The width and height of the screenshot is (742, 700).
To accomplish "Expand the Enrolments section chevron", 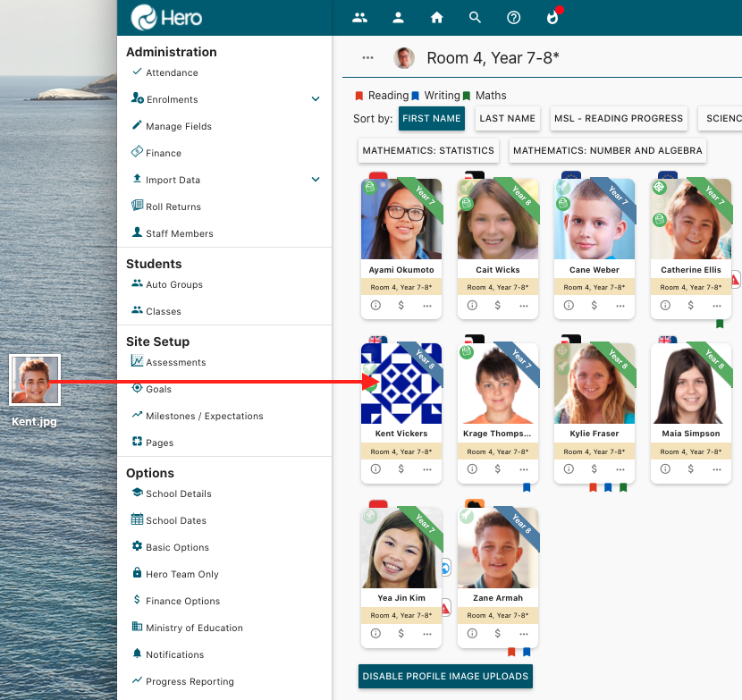I will [315, 99].
